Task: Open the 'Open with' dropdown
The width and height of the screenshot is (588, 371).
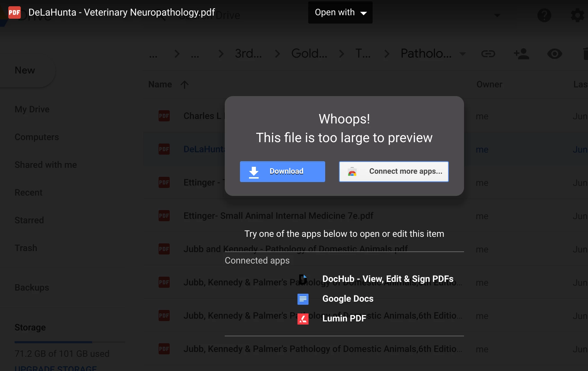Action: (x=340, y=12)
